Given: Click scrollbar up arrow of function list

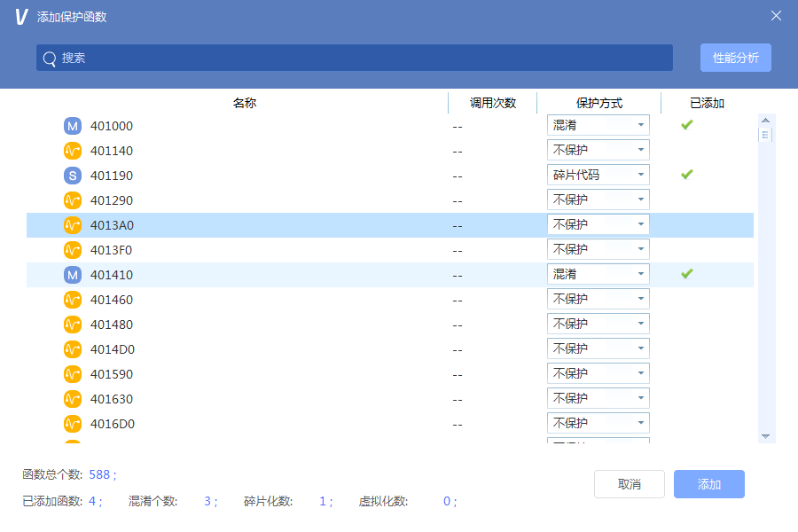Looking at the screenshot, I should coord(765,121).
